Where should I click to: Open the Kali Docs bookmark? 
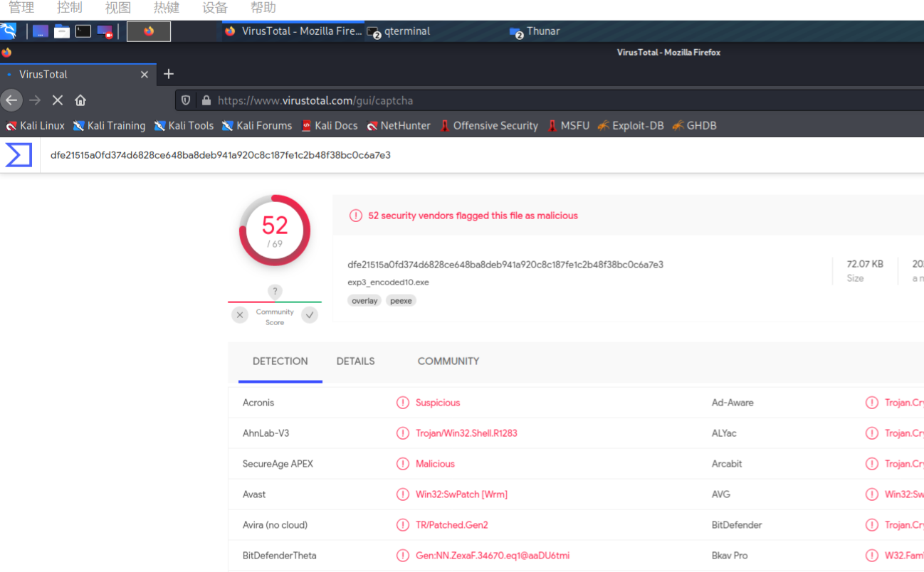(329, 126)
